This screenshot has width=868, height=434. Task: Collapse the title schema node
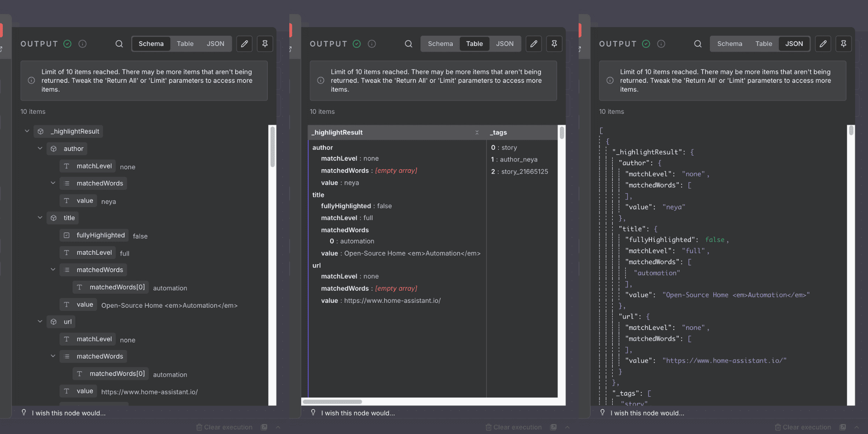40,218
